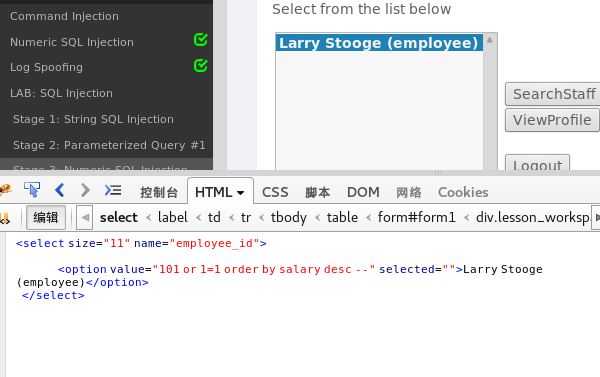Toggle the Log Spoofing completed checkmark
Image resolution: width=600 pixels, height=377 pixels.
[201, 66]
